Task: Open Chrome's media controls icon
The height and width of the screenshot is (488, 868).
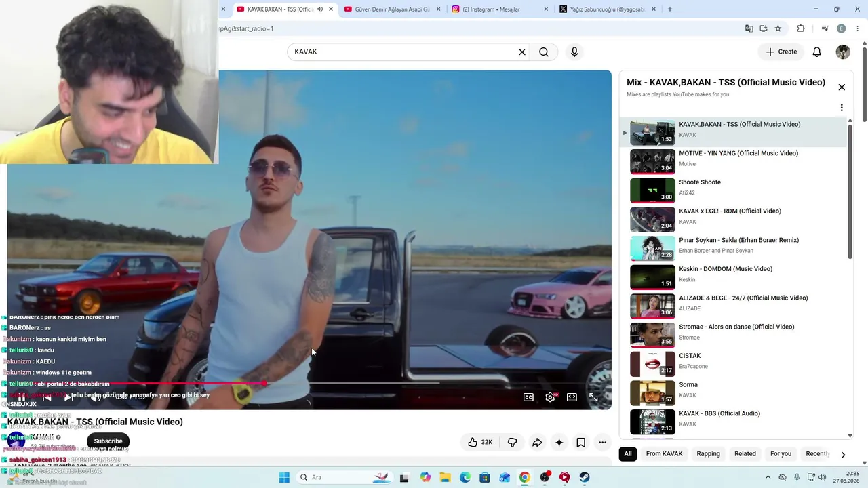Action: pyautogui.click(x=825, y=28)
